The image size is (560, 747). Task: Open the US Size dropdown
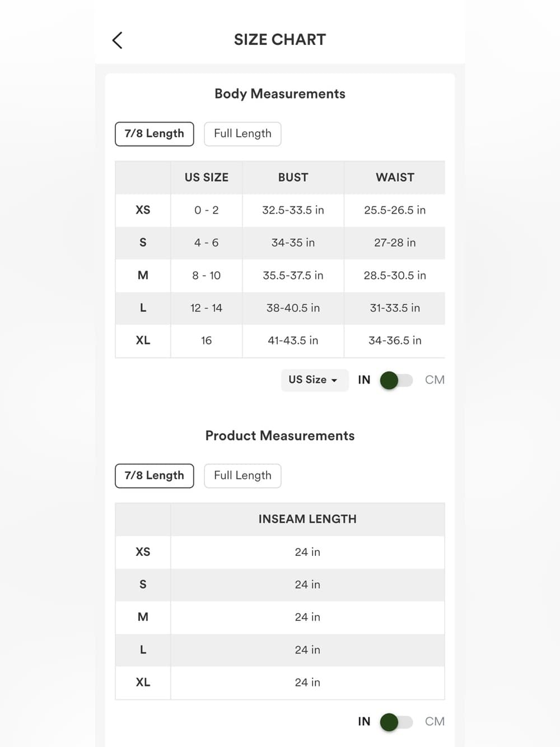click(x=314, y=380)
